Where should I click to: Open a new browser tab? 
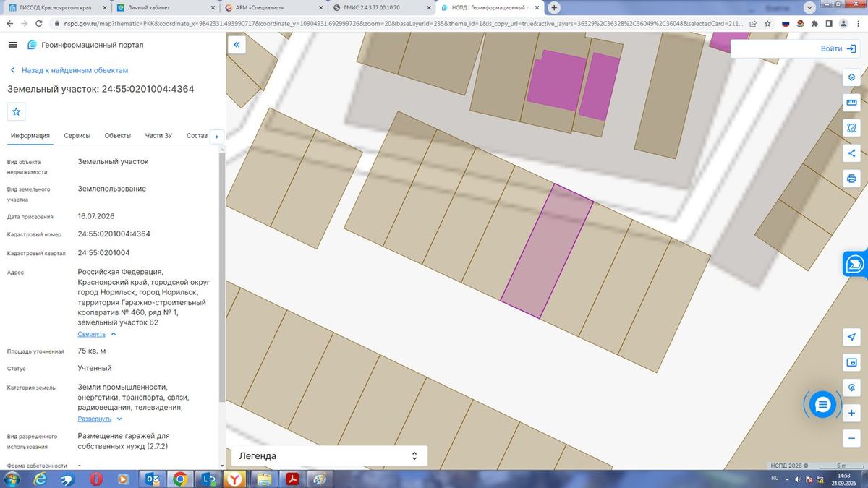point(554,8)
